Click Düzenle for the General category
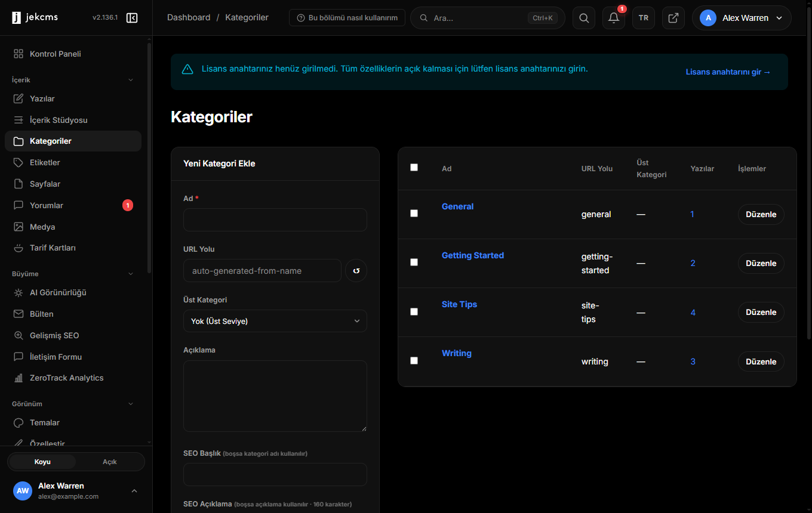The width and height of the screenshot is (812, 513). (761, 214)
